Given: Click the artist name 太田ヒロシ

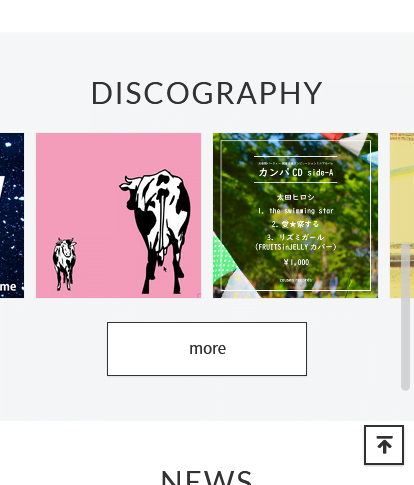Looking at the screenshot, I should tap(296, 197).
